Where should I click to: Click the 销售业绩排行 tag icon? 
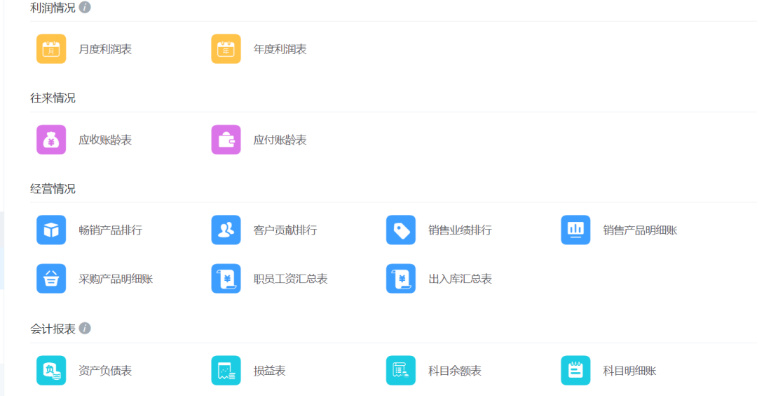tap(401, 230)
